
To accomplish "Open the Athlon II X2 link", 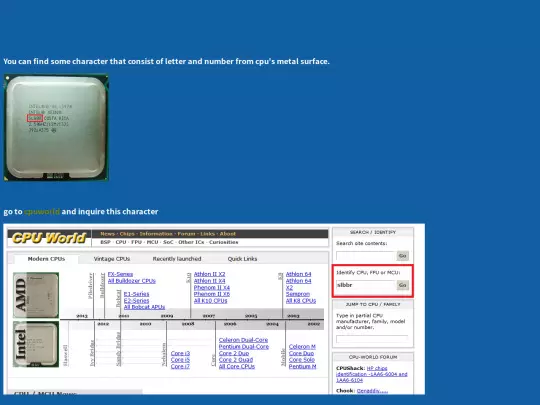I will [x=209, y=274].
